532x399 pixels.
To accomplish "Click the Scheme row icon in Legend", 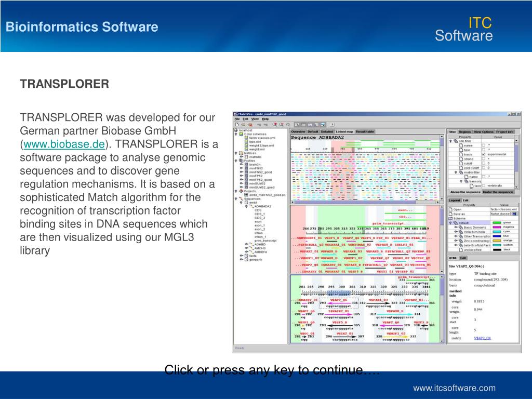I will [x=450, y=219].
